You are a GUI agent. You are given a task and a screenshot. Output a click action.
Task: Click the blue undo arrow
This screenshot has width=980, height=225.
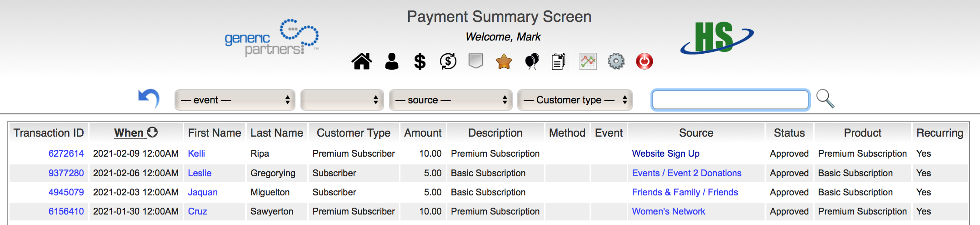click(x=149, y=98)
